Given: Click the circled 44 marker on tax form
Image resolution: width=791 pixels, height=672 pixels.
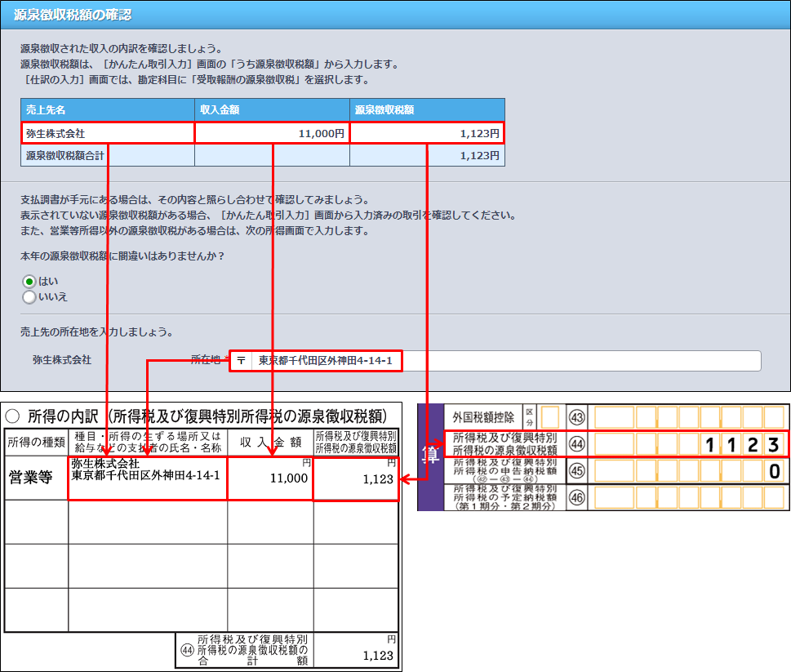Looking at the screenshot, I should [578, 444].
